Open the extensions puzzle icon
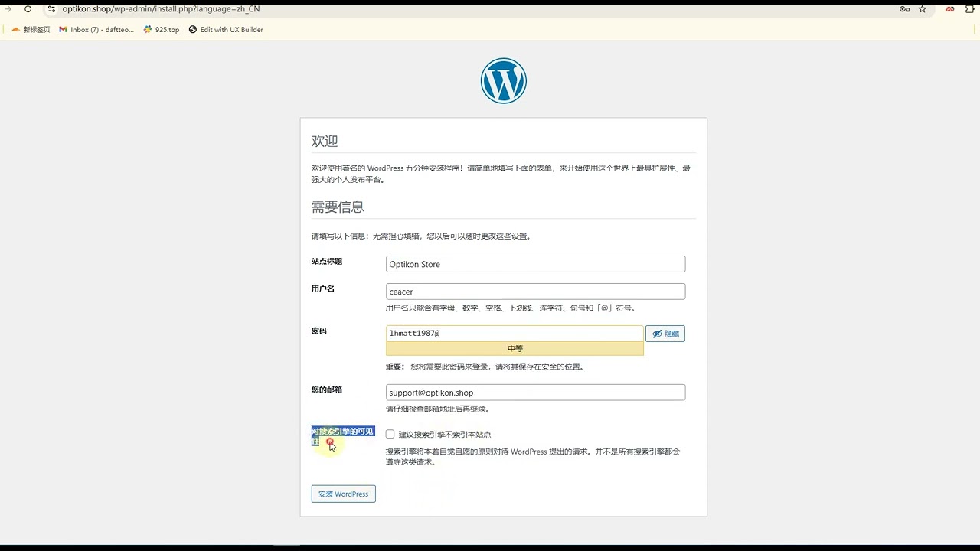This screenshot has width=980, height=551. click(972, 9)
